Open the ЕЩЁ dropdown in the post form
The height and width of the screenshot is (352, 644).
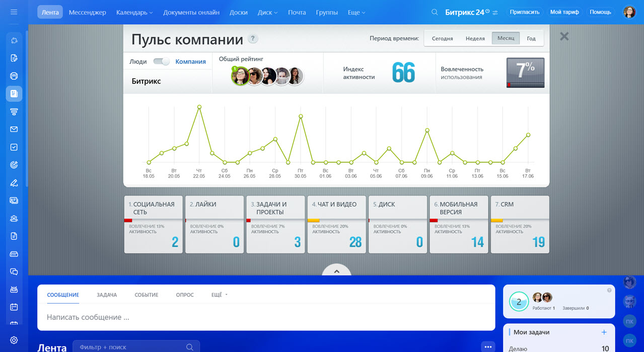point(220,295)
